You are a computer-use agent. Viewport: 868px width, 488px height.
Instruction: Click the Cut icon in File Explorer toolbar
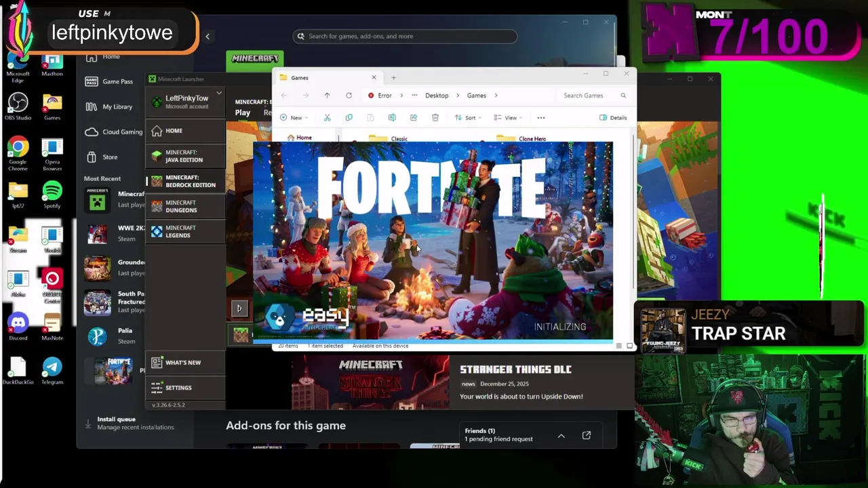(327, 117)
